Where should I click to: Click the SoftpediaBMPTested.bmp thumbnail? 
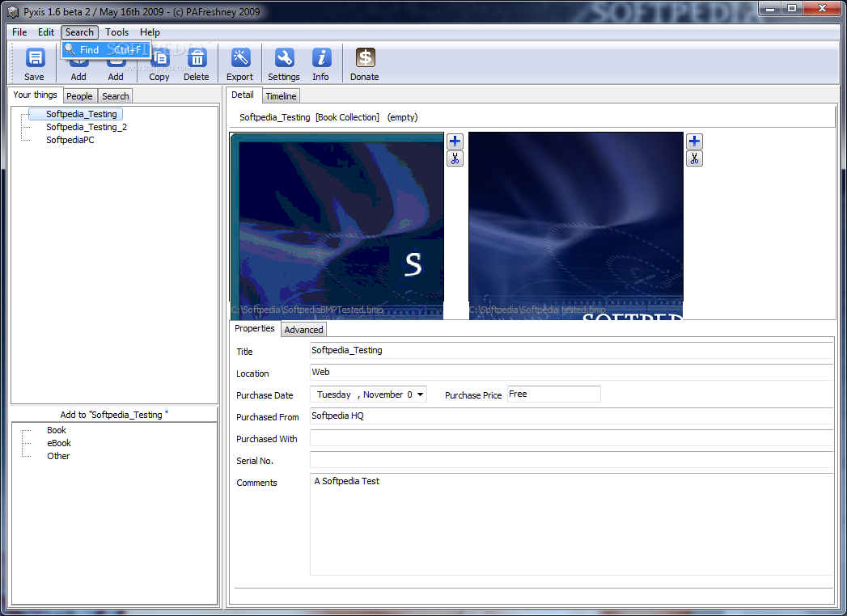coord(337,226)
